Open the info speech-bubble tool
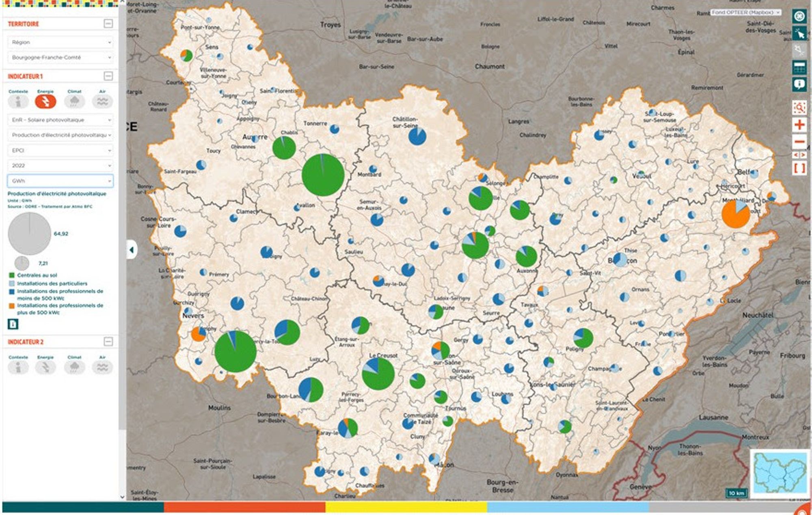Viewport: 812px width, 515px height. [x=799, y=84]
